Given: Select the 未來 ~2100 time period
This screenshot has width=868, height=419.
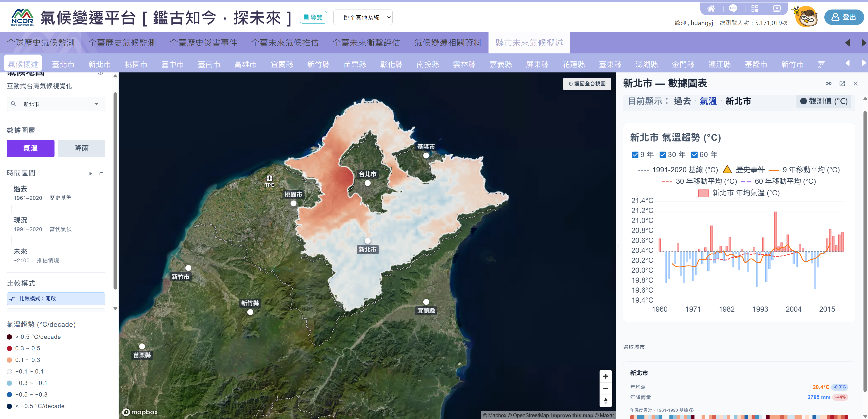Looking at the screenshot, I should 36,256.
